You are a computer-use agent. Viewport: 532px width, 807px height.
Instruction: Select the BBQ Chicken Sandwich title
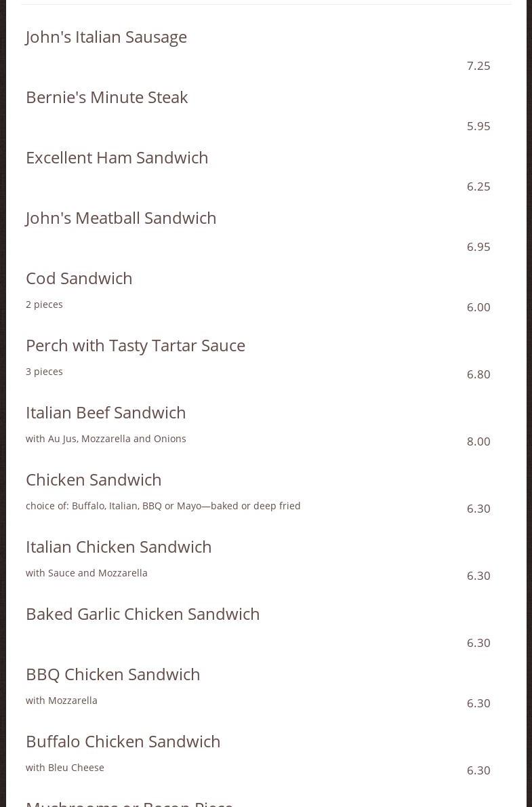(112, 674)
